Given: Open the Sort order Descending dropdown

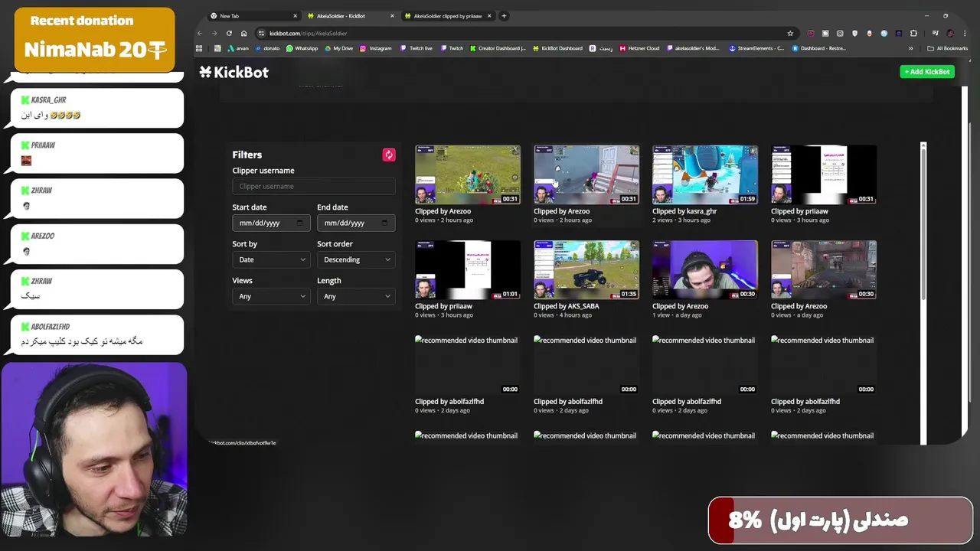Looking at the screenshot, I should (356, 259).
